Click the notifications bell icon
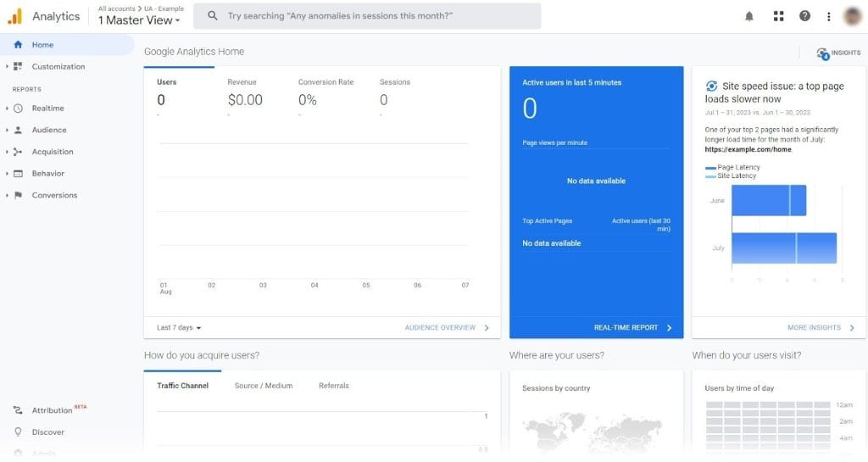Viewport: 868px width, 462px height. [749, 16]
